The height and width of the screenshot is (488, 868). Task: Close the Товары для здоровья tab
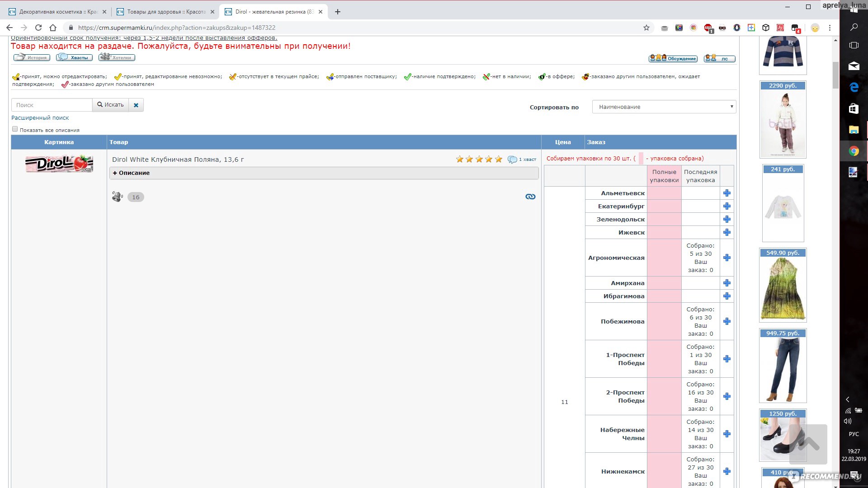tap(212, 12)
